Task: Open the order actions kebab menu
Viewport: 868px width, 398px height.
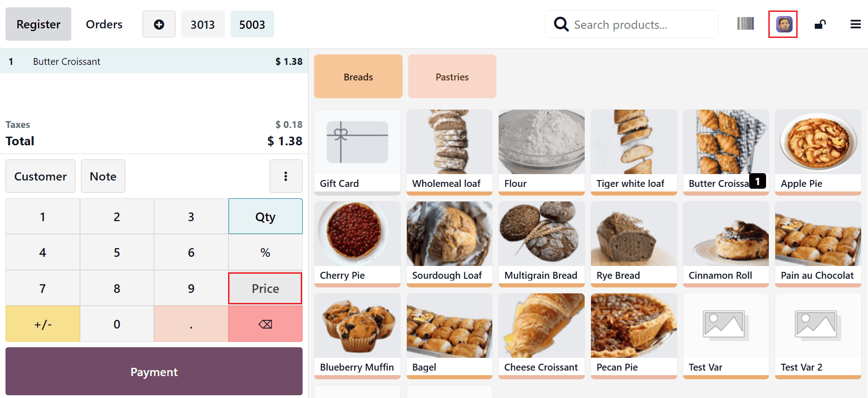Action: pyautogui.click(x=286, y=176)
